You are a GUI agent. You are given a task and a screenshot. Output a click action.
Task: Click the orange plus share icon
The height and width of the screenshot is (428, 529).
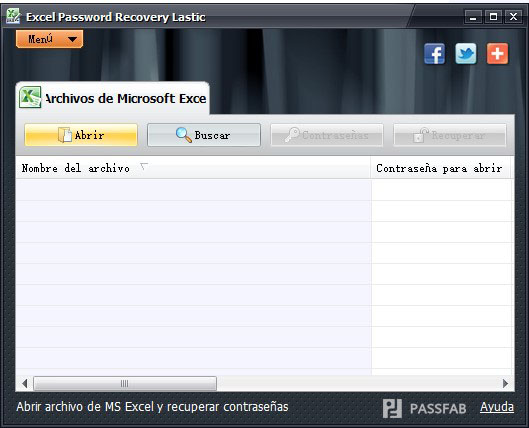497,54
